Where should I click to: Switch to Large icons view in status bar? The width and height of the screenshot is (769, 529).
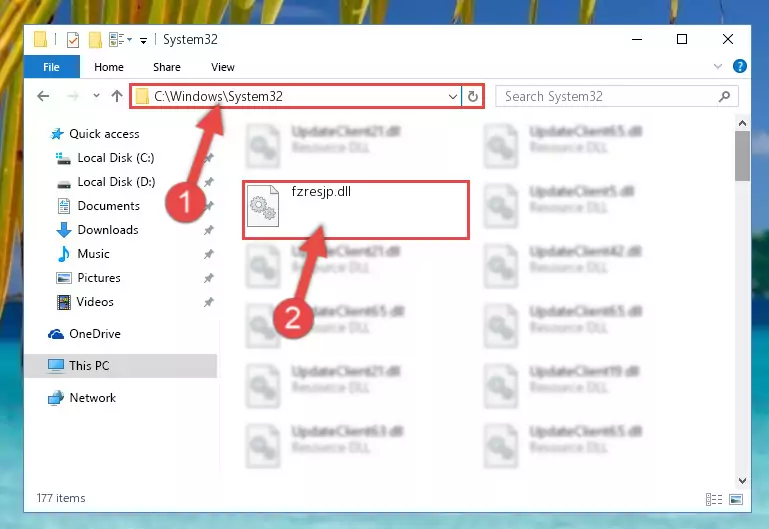(x=736, y=499)
